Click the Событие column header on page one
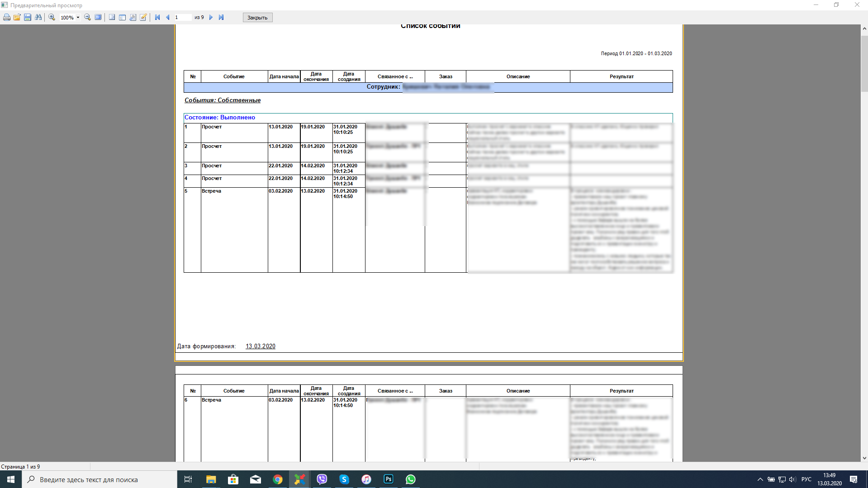868x488 pixels. point(234,76)
